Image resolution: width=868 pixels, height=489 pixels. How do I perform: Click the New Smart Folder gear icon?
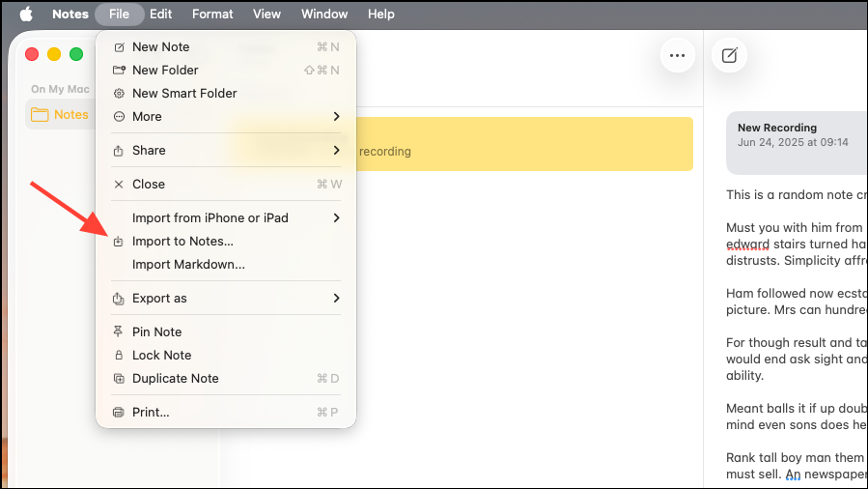point(119,94)
